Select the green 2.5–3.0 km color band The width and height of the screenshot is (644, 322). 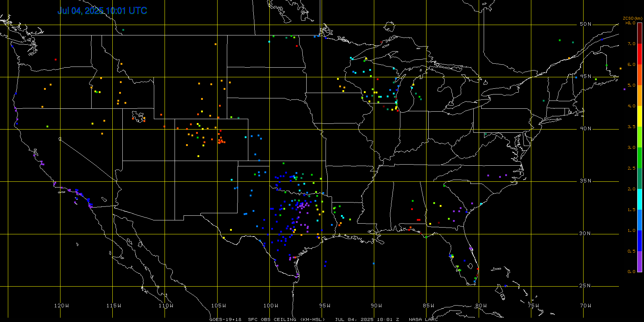pyautogui.click(x=640, y=158)
